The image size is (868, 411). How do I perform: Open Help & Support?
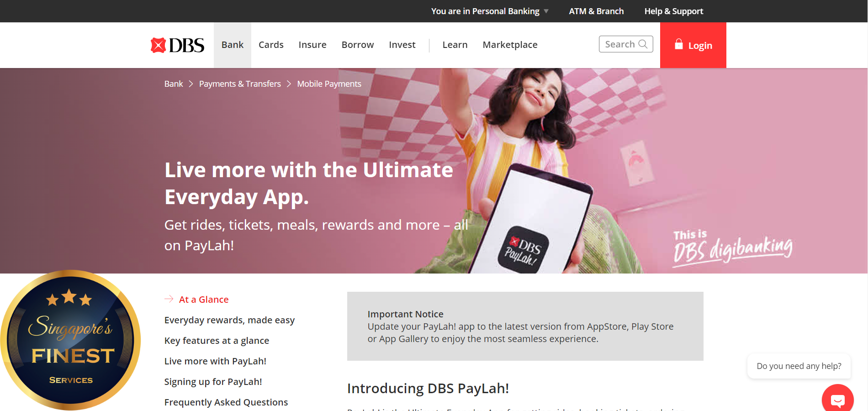673,11
